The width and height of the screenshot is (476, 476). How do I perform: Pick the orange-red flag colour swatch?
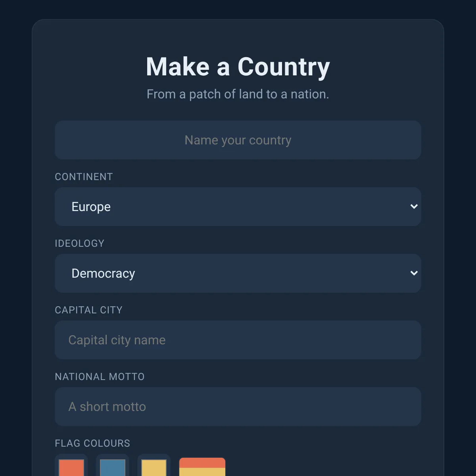click(71, 468)
